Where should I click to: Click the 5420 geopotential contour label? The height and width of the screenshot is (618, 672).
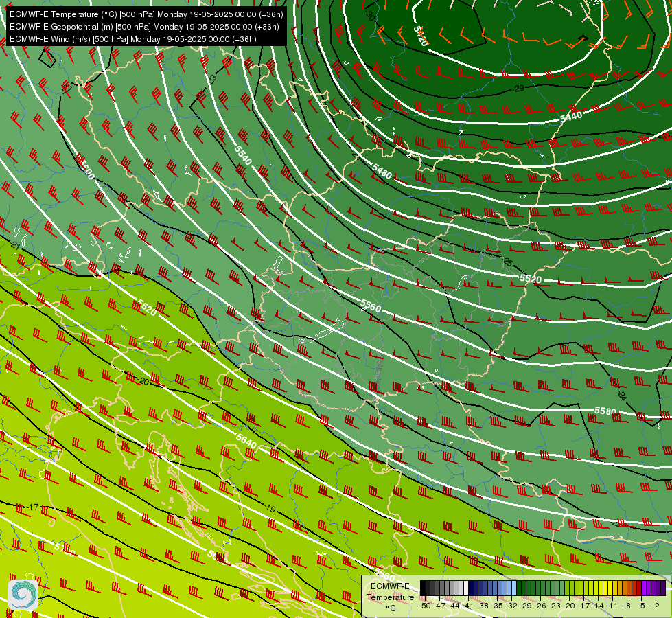(x=420, y=36)
